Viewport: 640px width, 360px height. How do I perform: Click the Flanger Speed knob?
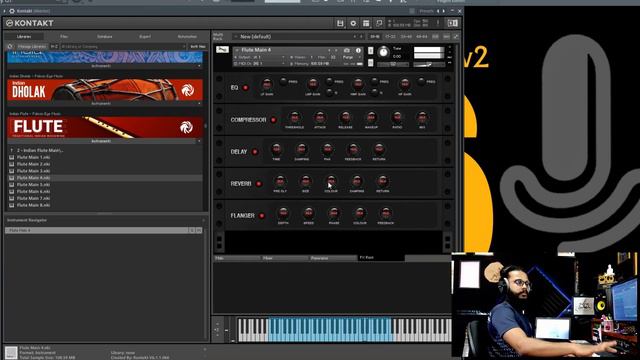pyautogui.click(x=309, y=213)
